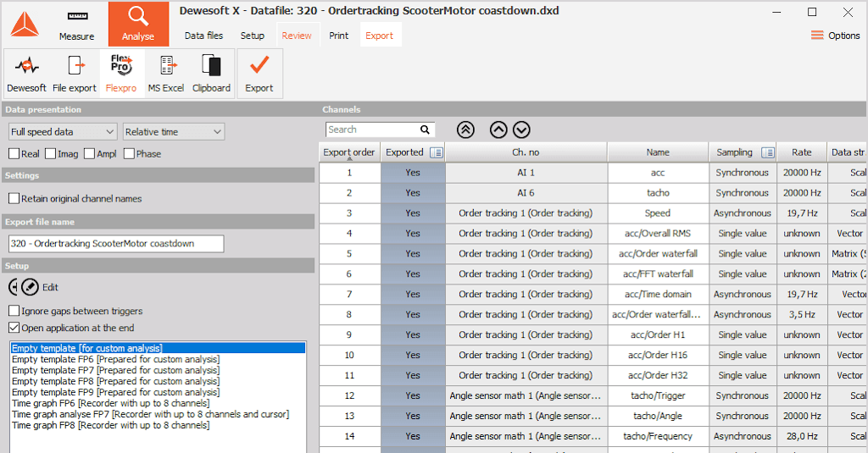Click the Export file name field
The width and height of the screenshot is (868, 453).
tap(116, 243)
